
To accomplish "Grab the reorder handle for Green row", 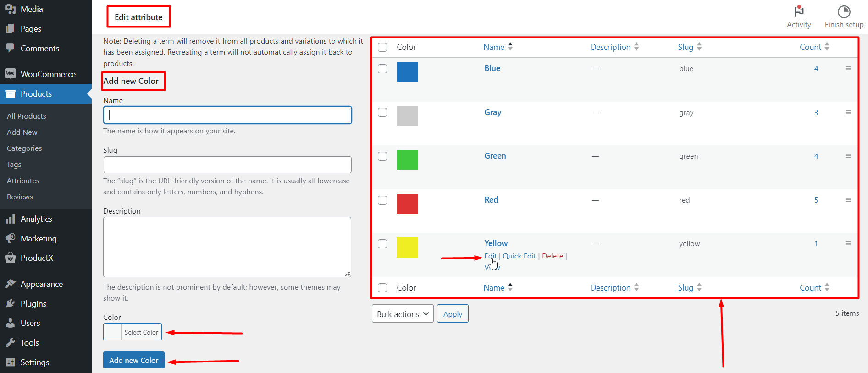I will (848, 156).
